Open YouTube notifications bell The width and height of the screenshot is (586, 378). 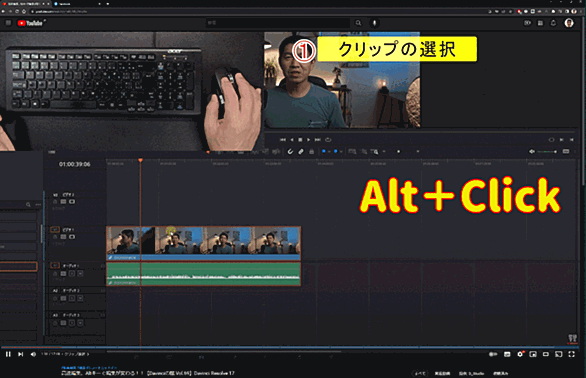(x=553, y=23)
